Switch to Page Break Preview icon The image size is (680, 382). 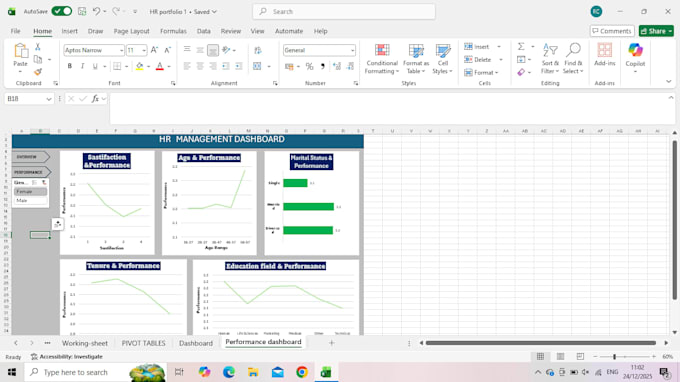[580, 356]
